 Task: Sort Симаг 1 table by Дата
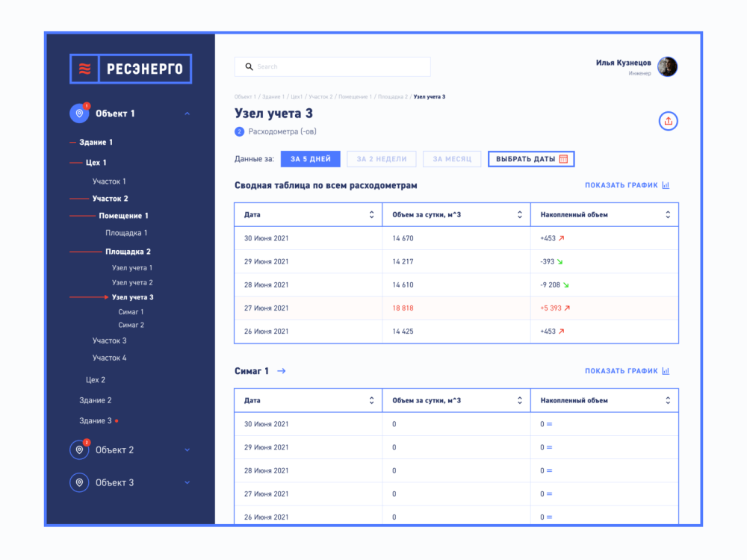371,400
